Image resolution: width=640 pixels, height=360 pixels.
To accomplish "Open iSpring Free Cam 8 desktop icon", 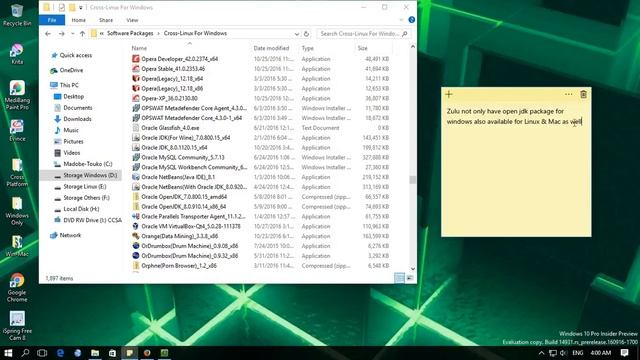I will (17, 325).
